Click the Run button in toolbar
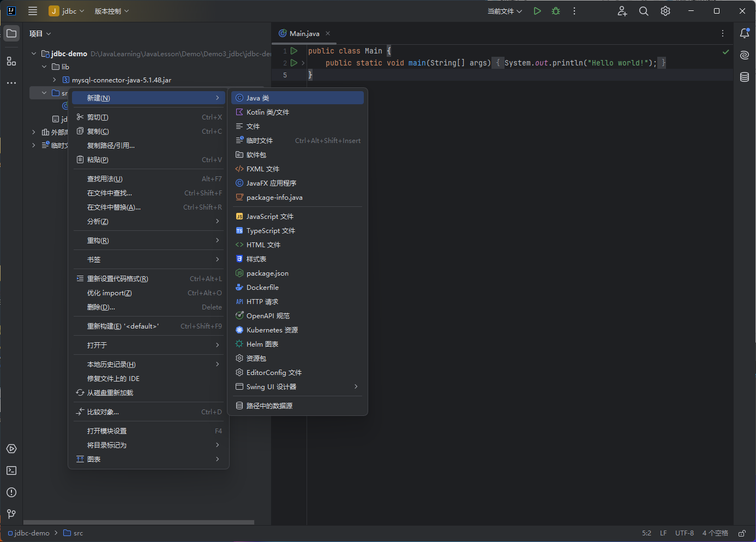 [x=537, y=11]
